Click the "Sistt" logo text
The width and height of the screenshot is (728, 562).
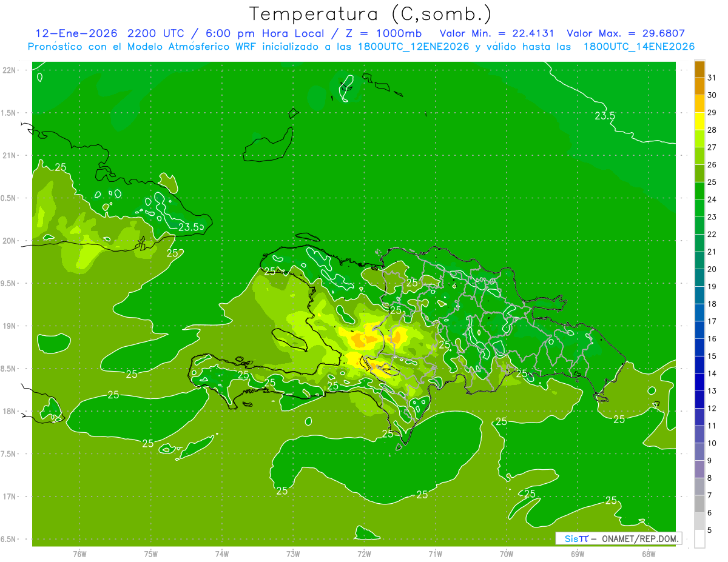(x=576, y=538)
